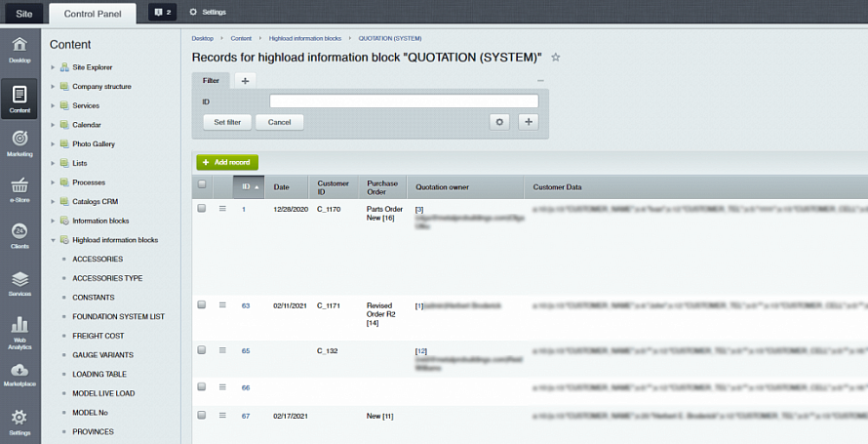Check the select-all checkbox in table header
Viewport: 868px width, 444px height.
click(x=202, y=184)
